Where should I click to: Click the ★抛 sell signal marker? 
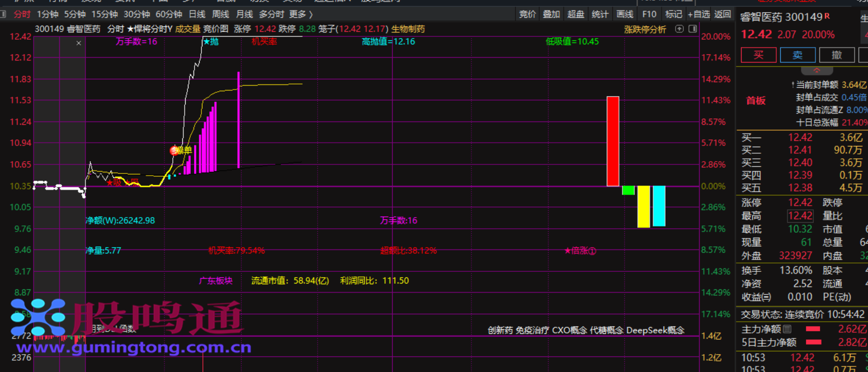tap(210, 41)
